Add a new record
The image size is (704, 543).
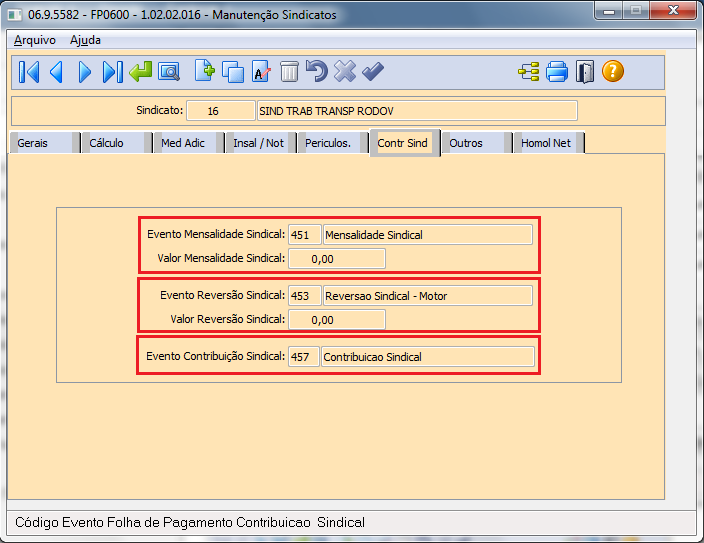(x=205, y=71)
